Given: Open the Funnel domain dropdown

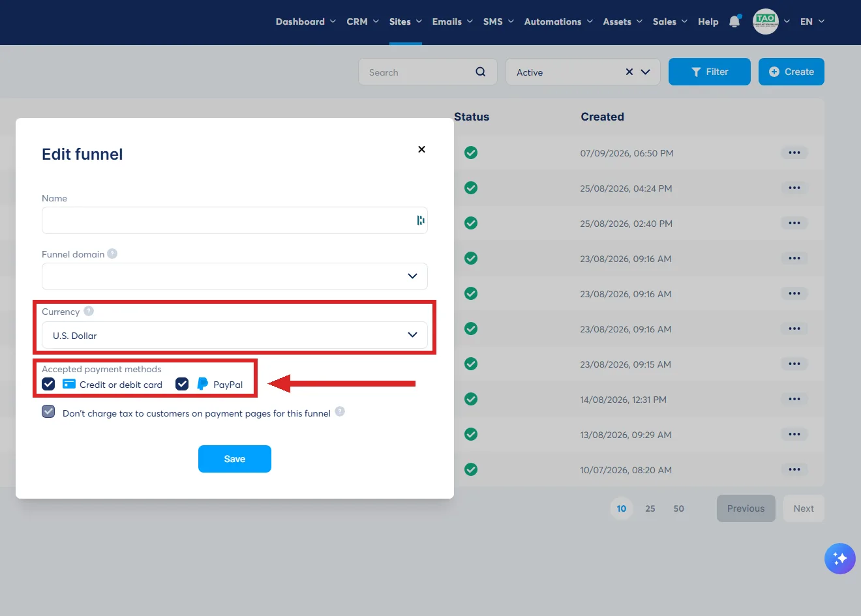Looking at the screenshot, I should click(x=235, y=276).
